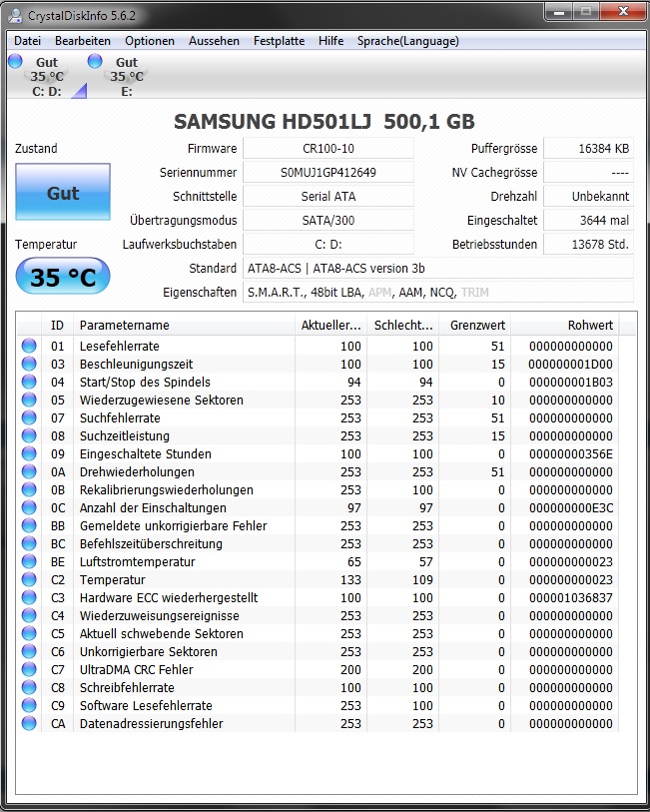Click the Eigenschaften features field
This screenshot has width=650, height=812.
pos(437,292)
